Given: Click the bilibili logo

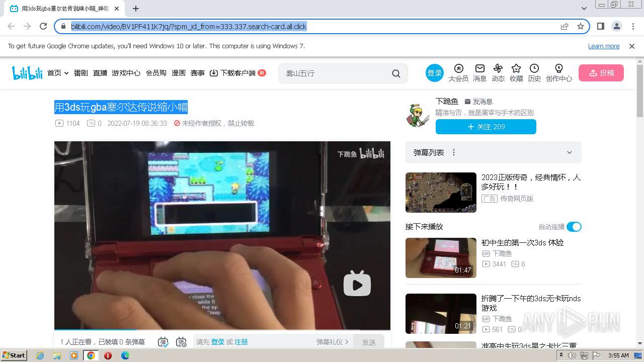Looking at the screenshot, I should (x=27, y=73).
